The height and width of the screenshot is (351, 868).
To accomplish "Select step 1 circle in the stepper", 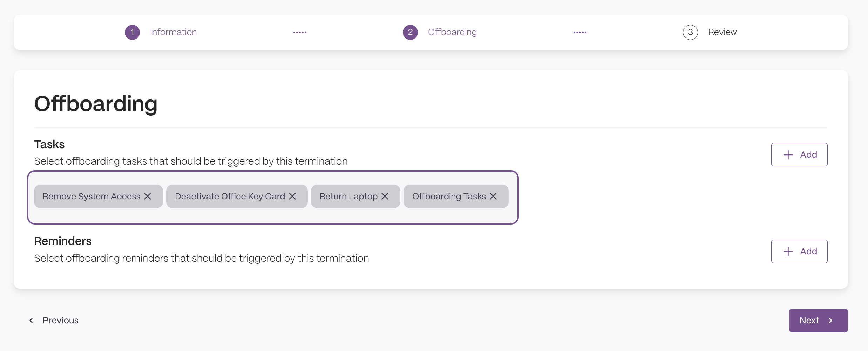I will click(132, 32).
